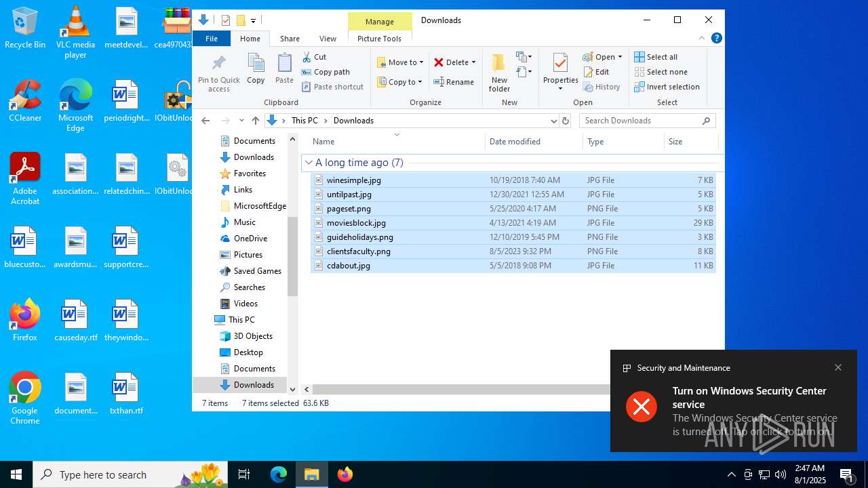Select moviesblock.jpg file

[513, 223]
